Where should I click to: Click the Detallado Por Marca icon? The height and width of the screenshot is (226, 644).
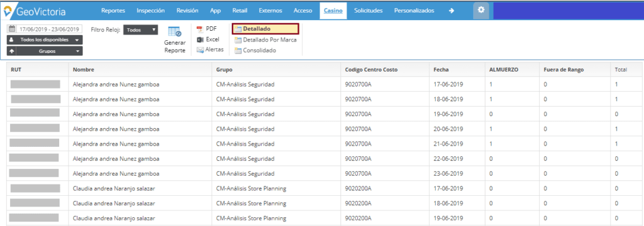tap(238, 40)
